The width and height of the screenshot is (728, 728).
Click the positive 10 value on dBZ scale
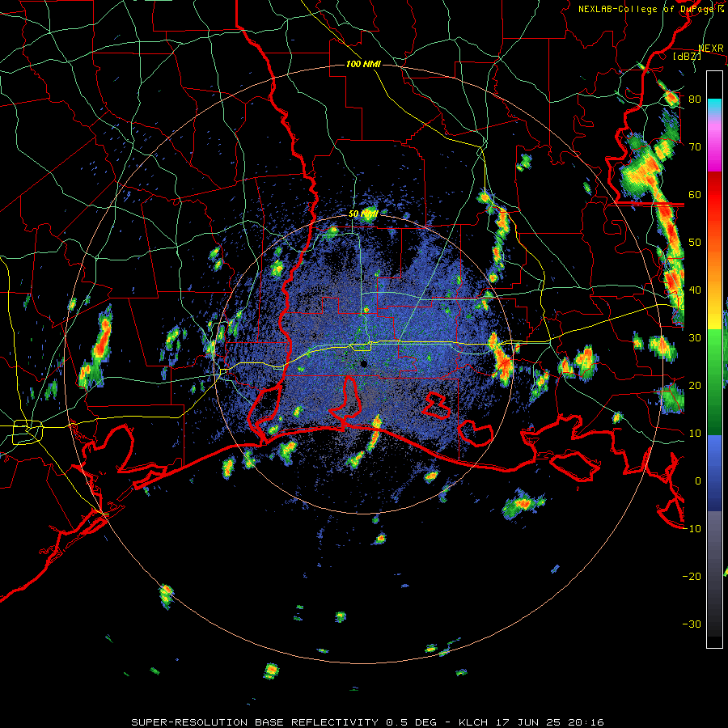pos(695,434)
